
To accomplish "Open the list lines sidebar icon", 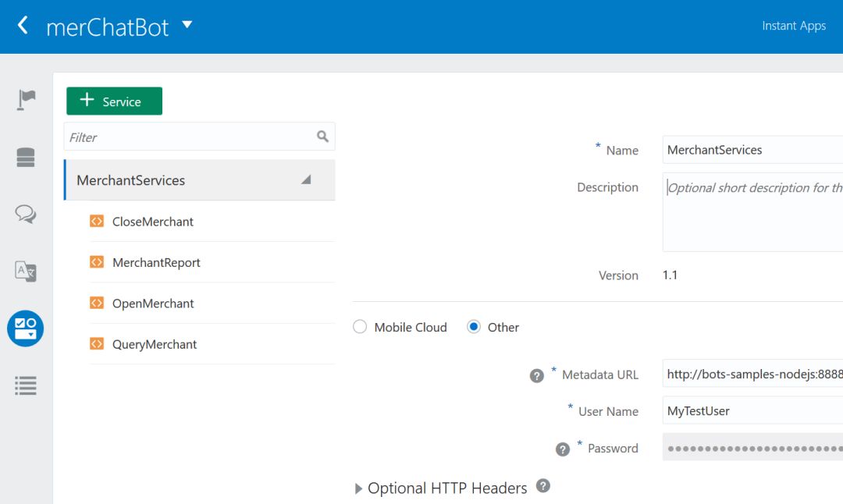I will (26, 385).
